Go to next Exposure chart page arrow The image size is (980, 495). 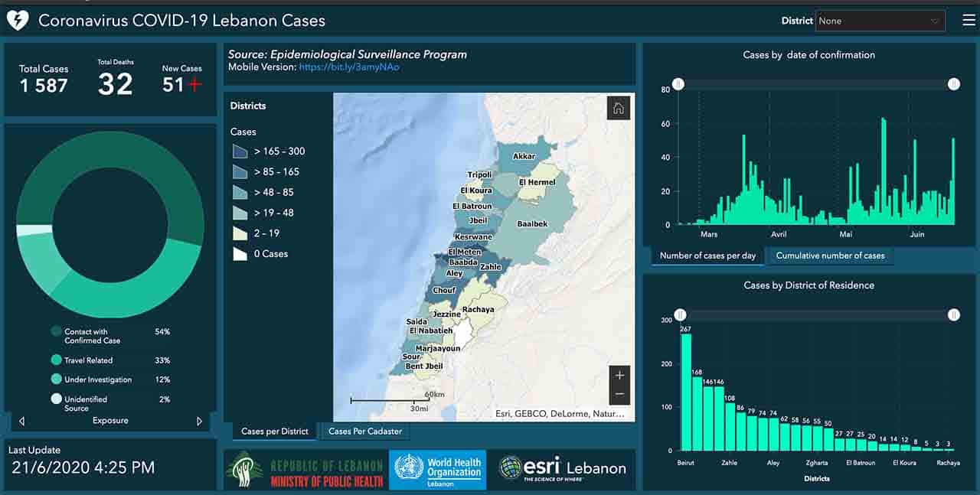pyautogui.click(x=200, y=421)
